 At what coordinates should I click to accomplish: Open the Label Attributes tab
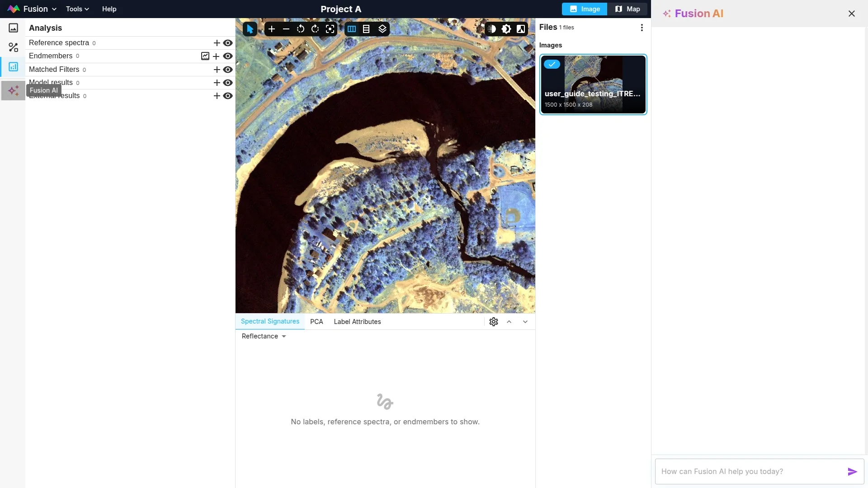[357, 322]
